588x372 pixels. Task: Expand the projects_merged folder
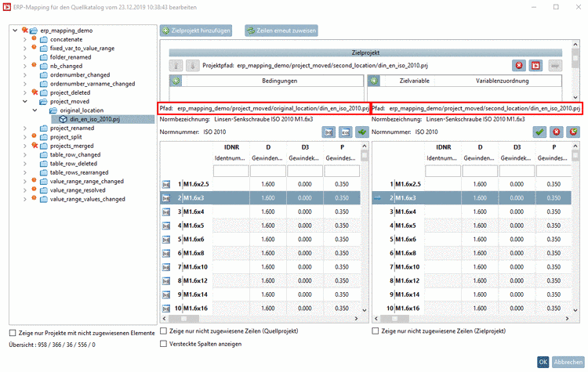[x=25, y=146]
